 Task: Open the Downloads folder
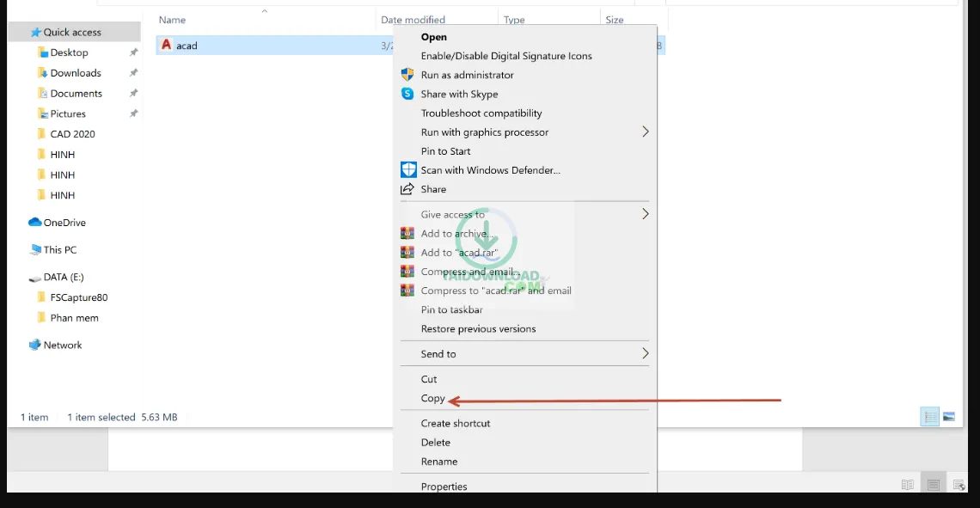pyautogui.click(x=73, y=72)
